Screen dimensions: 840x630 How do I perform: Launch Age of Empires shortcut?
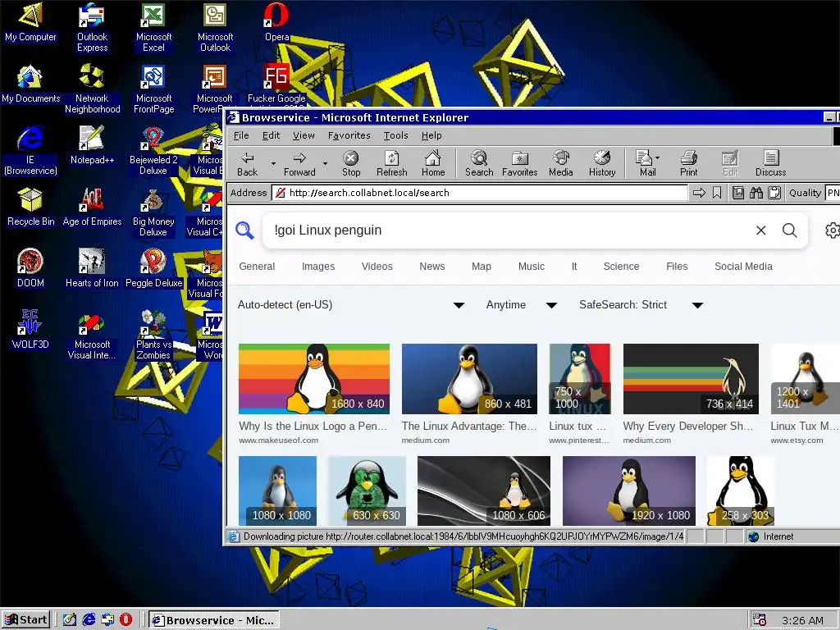pyautogui.click(x=92, y=208)
